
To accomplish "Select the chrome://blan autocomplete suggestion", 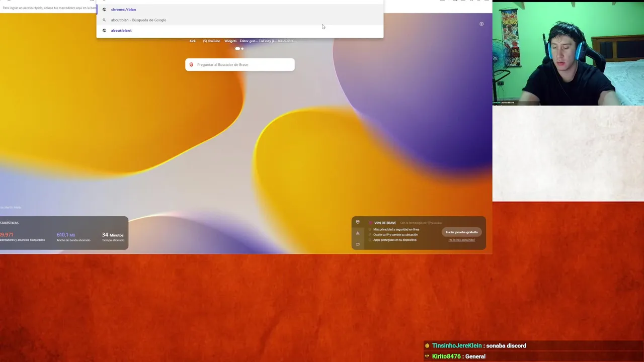I will [240, 10].
